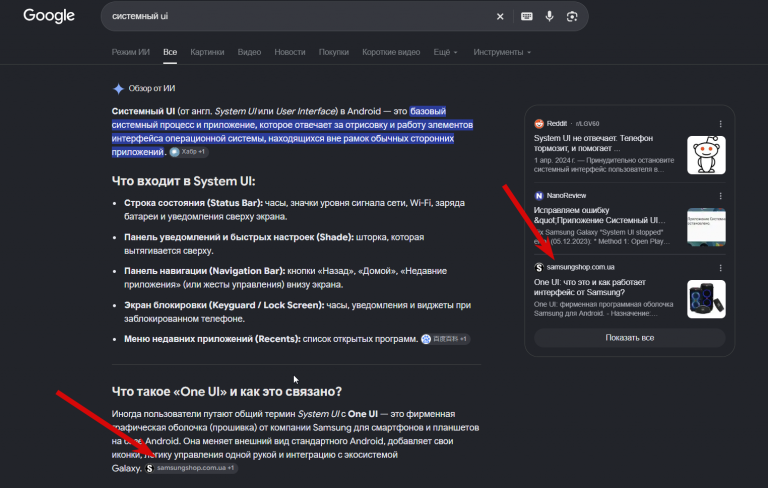Expand the Ещё dropdown
Image resolution: width=768 pixels, height=488 pixels.
click(445, 52)
